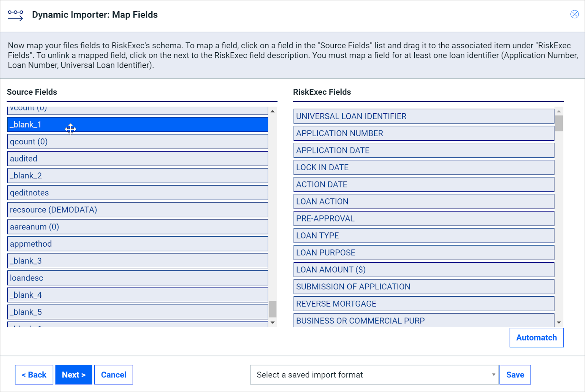
Task: Click the PRE-APPROVAL RiskExec field
Action: coord(424,218)
